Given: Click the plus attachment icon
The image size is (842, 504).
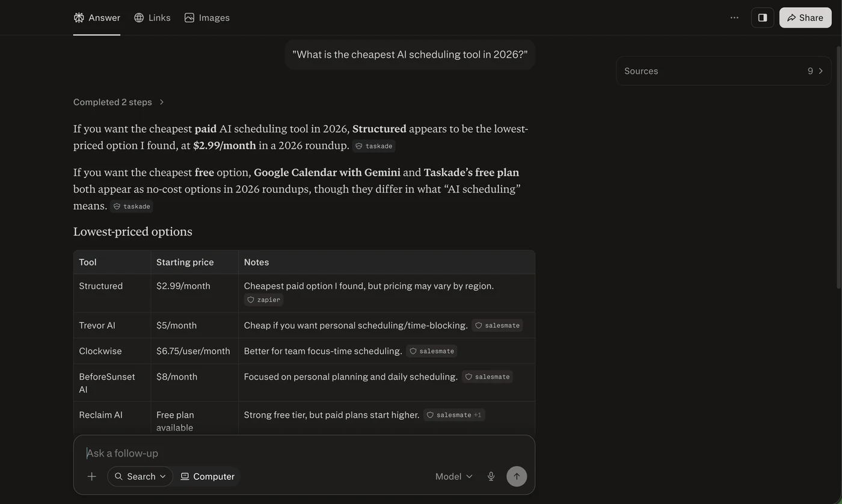Looking at the screenshot, I should (92, 476).
